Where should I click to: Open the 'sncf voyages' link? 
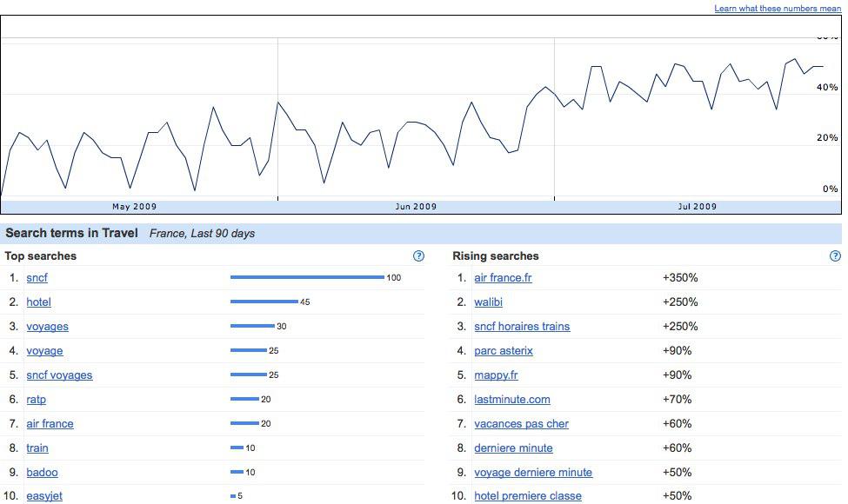59,375
